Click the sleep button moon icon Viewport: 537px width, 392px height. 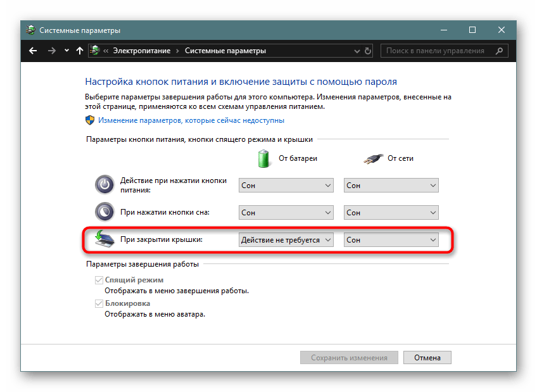[x=104, y=212]
